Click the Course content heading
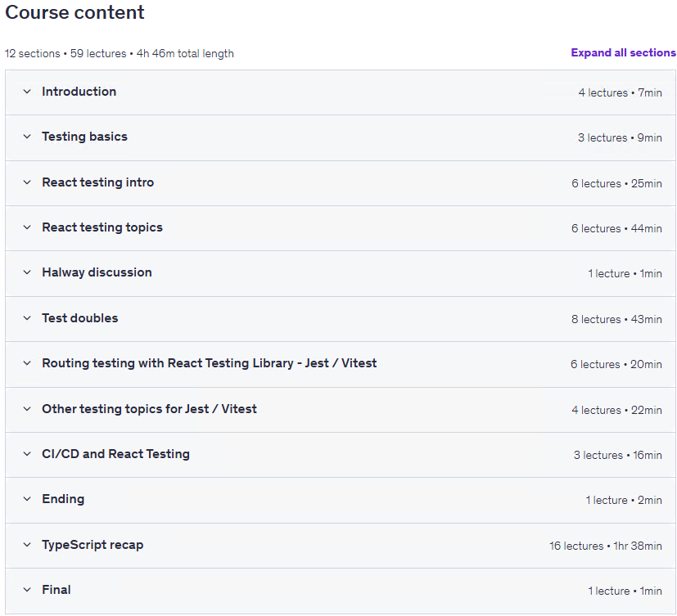Screen dimensions: 677x616 pos(74,12)
